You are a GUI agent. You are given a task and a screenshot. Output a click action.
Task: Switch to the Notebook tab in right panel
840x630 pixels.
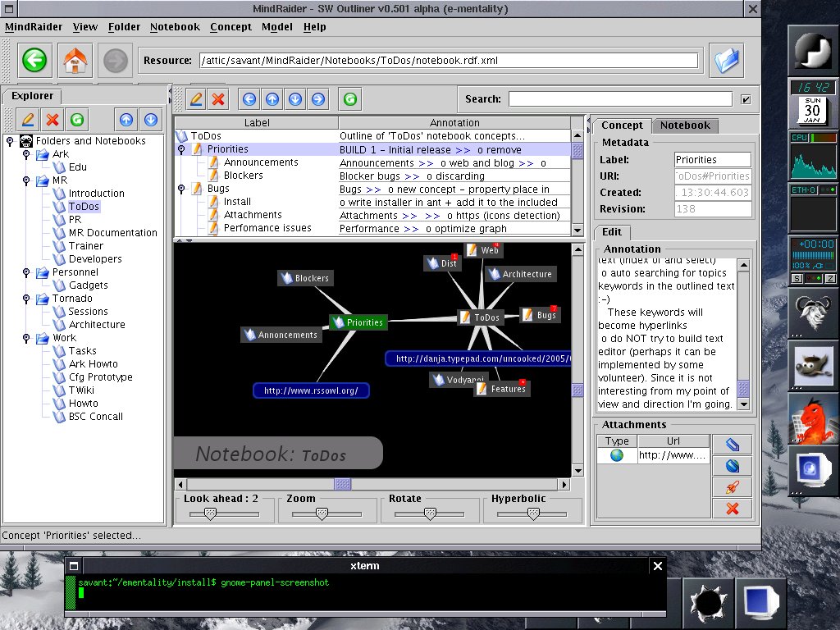pos(685,126)
